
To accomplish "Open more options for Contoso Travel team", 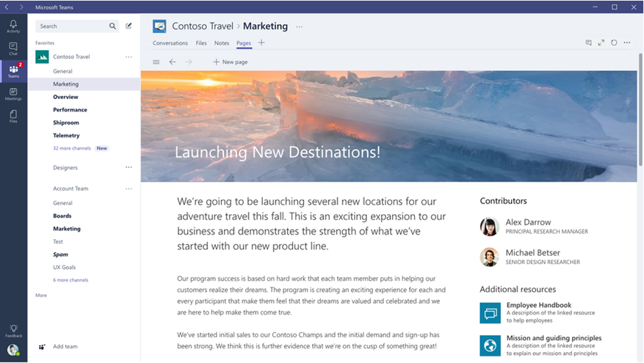I will [129, 57].
